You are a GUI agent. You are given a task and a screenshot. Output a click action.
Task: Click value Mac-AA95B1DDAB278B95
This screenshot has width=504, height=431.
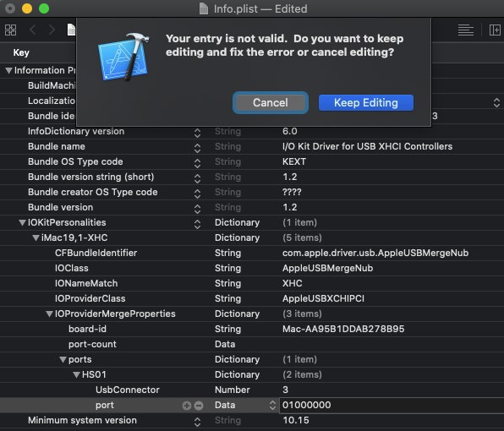tap(343, 329)
